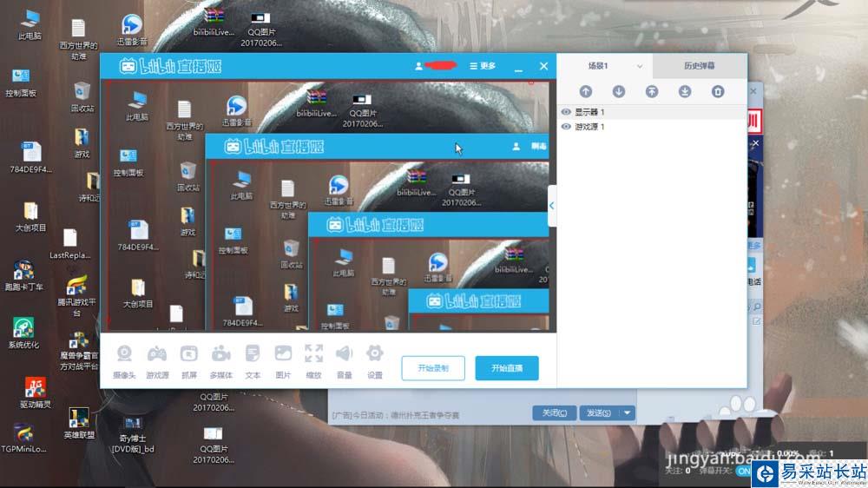Add a camera source (摄像头)
Viewport: 868px width, 488px height.
click(124, 361)
